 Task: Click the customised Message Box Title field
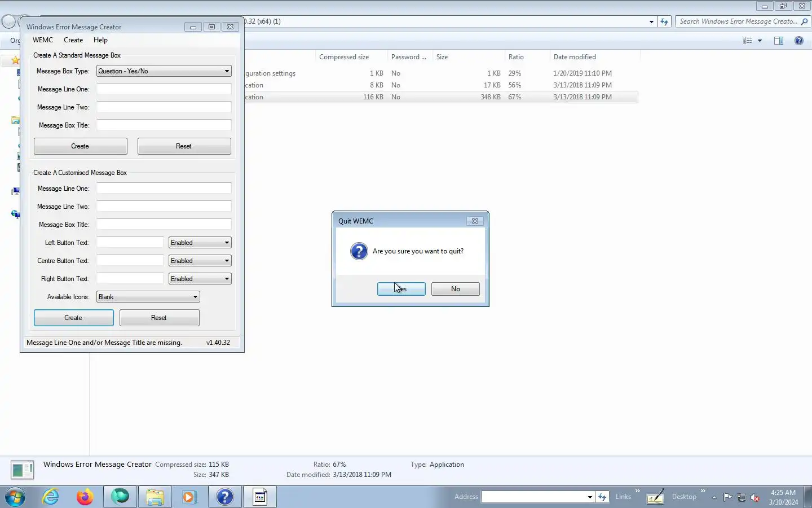(164, 225)
